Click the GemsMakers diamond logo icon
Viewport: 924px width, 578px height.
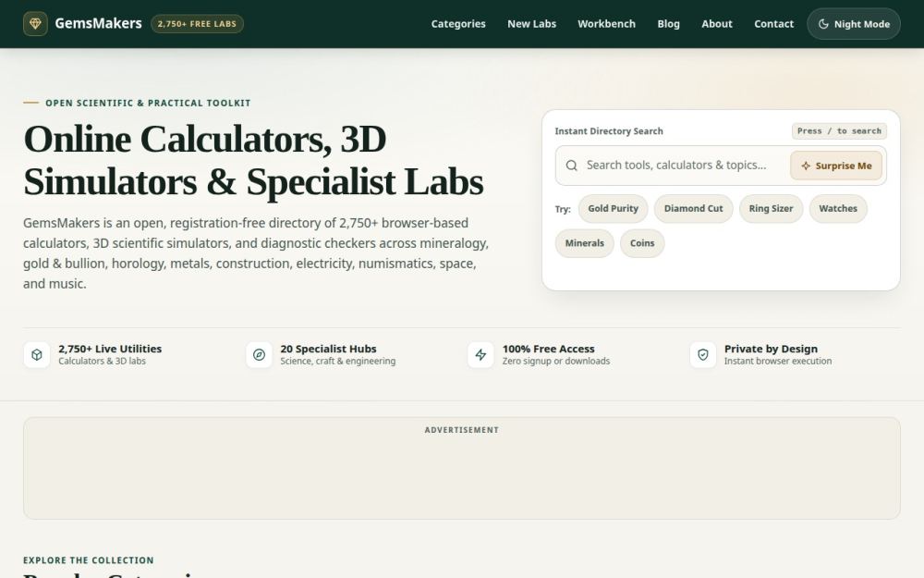(x=35, y=24)
